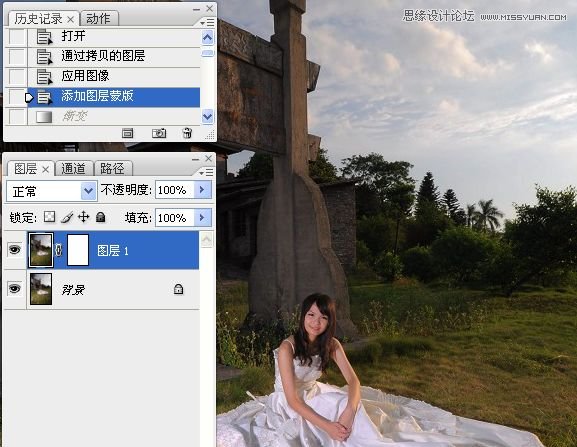The image size is (577, 447).
Task: Hide the 背景 layer eye icon
Action: point(15,289)
